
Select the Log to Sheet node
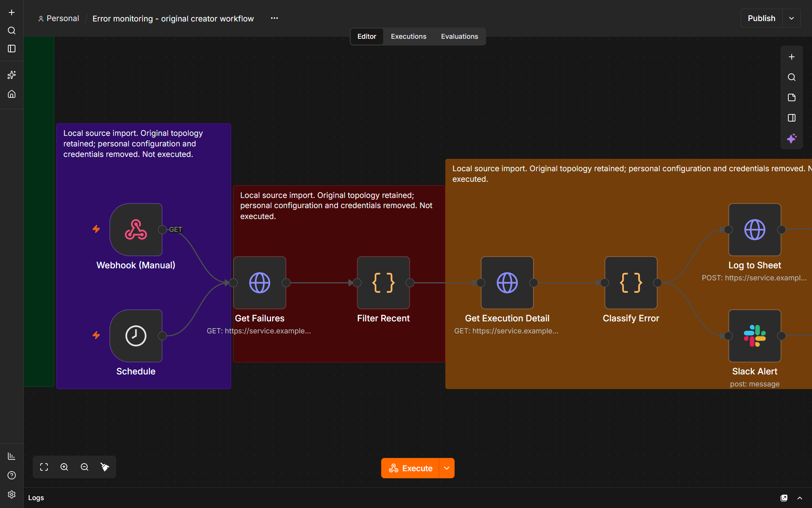(x=754, y=230)
